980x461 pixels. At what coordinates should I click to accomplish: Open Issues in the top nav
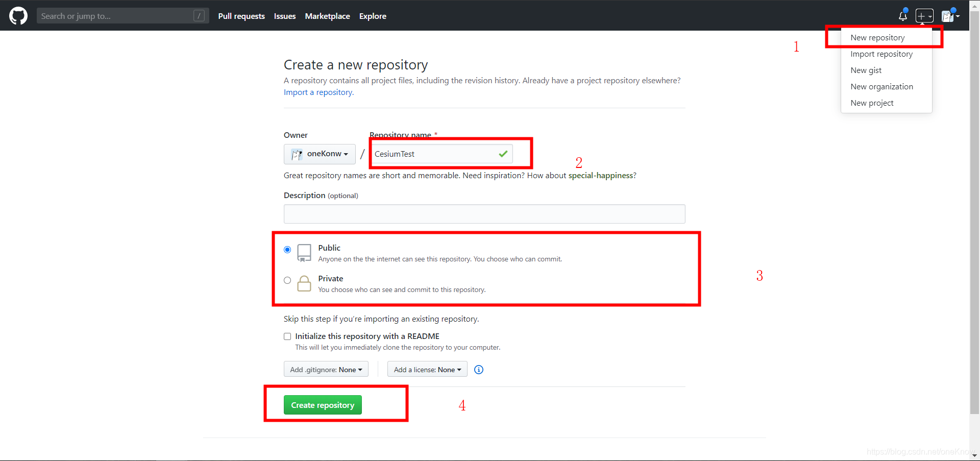285,16
